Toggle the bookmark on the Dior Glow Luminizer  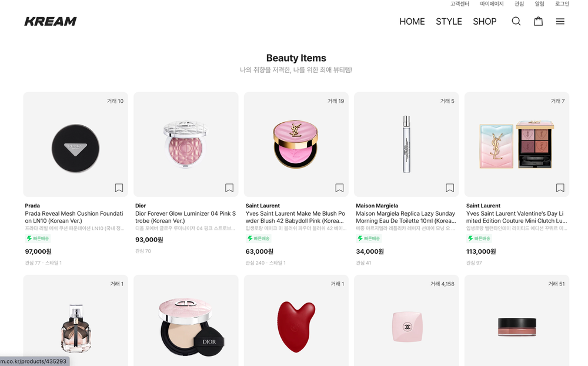(229, 187)
